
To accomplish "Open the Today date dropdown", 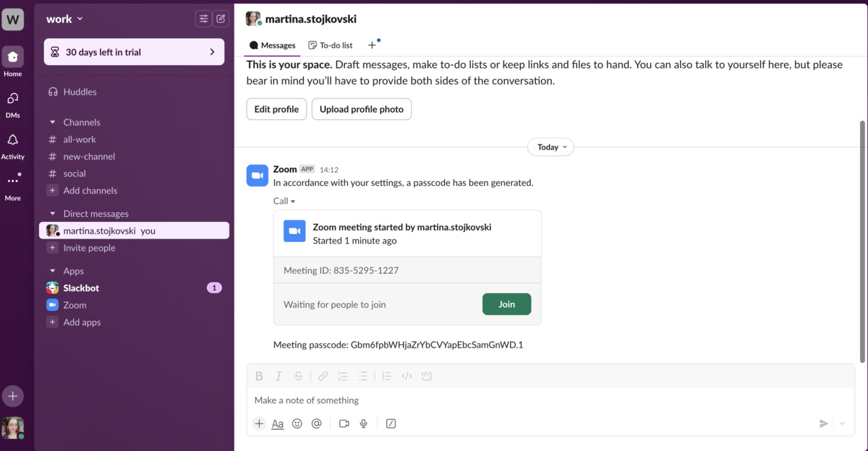I will coord(550,147).
